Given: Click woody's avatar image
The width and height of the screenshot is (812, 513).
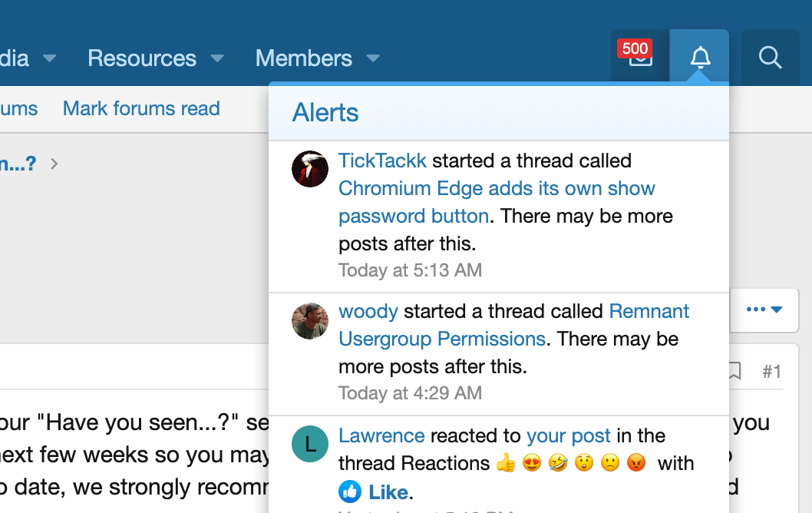Looking at the screenshot, I should (x=310, y=320).
